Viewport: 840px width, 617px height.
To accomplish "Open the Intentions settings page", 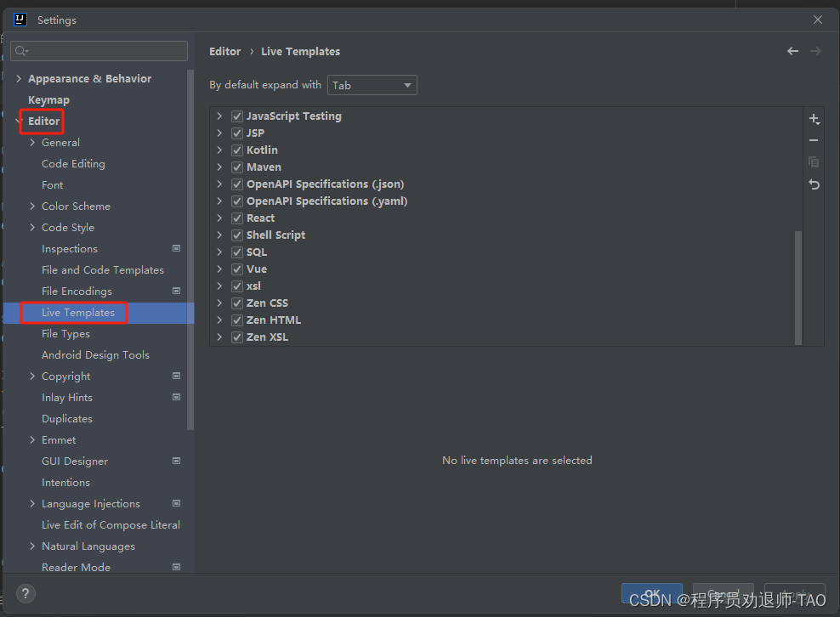I will coord(66,483).
